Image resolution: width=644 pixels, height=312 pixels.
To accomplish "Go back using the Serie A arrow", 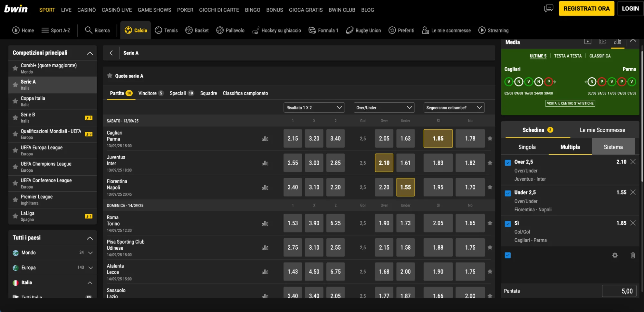I will 111,53.
